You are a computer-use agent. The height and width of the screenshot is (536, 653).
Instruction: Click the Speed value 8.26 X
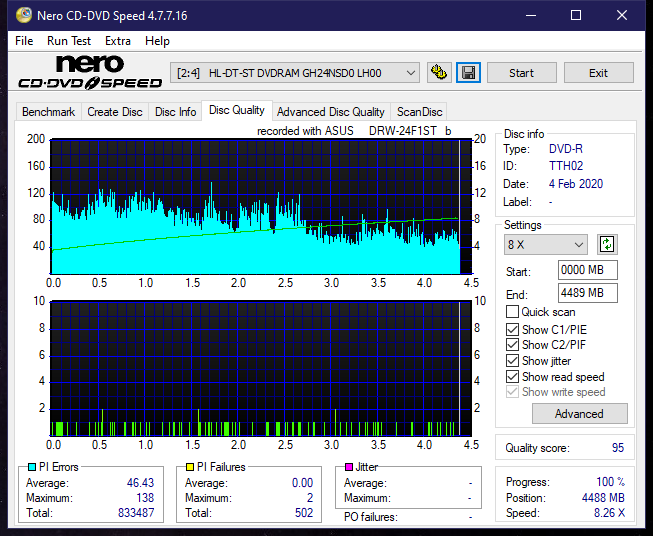pos(609,513)
